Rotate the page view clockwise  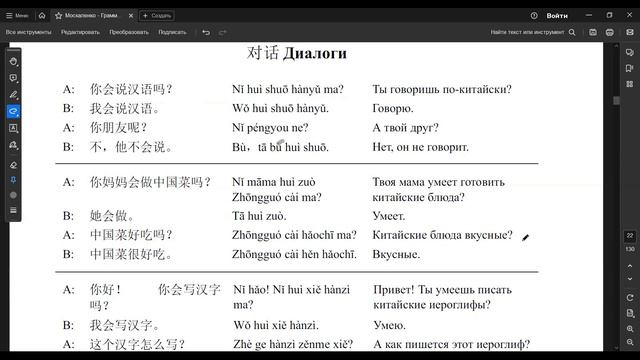click(x=630, y=298)
